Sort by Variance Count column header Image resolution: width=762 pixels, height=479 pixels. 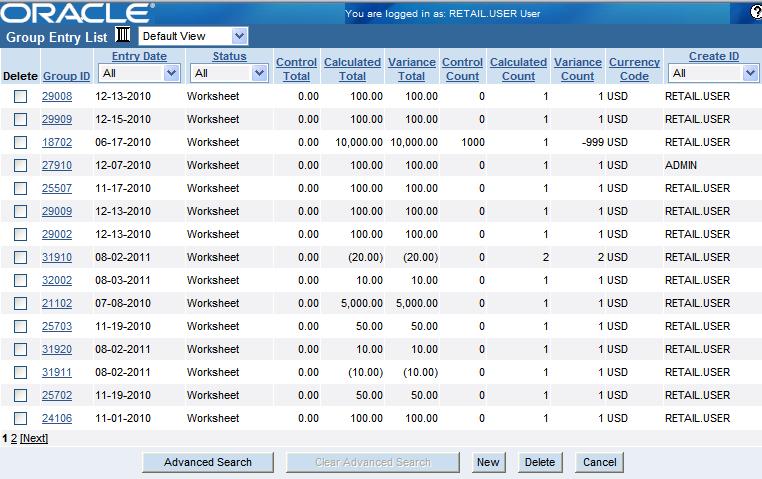[x=577, y=69]
